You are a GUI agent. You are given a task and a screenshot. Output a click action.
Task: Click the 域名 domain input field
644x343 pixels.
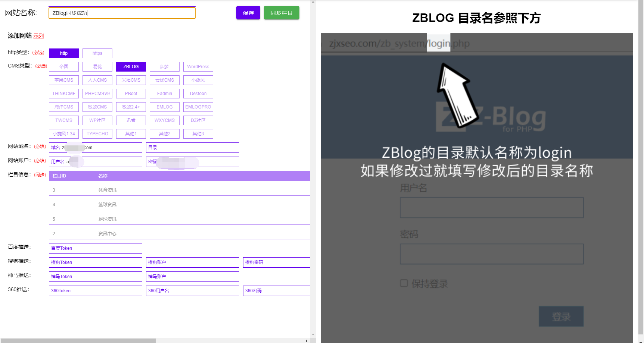point(96,148)
